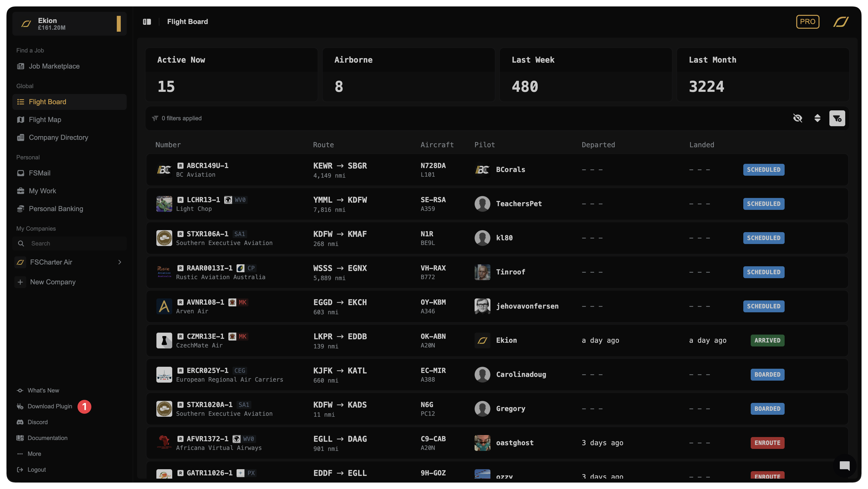
Task: Click the sort up-down arrows icon
Action: pyautogui.click(x=817, y=118)
